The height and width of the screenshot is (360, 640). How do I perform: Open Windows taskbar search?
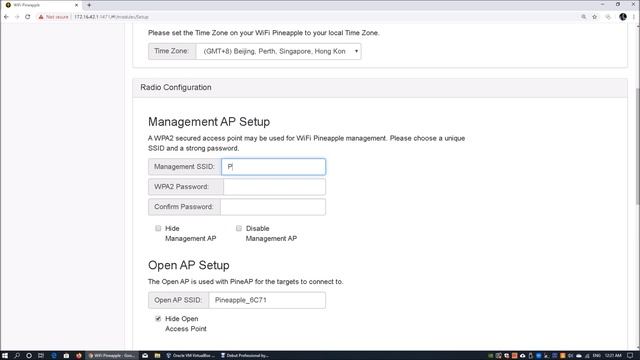click(x=17, y=356)
